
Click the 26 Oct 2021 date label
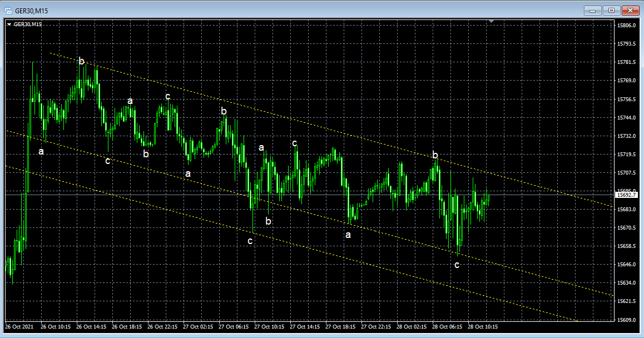[x=19, y=327]
